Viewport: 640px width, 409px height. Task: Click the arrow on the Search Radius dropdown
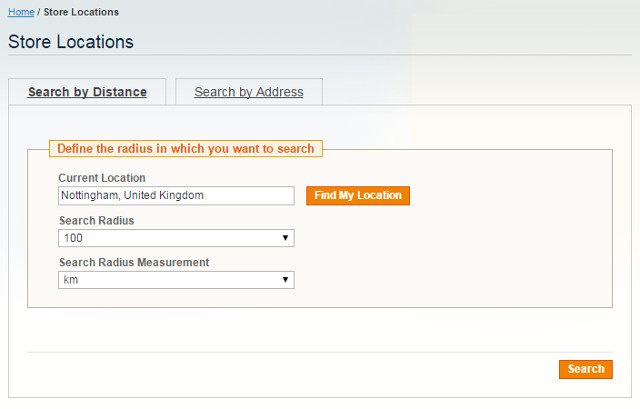(x=285, y=238)
